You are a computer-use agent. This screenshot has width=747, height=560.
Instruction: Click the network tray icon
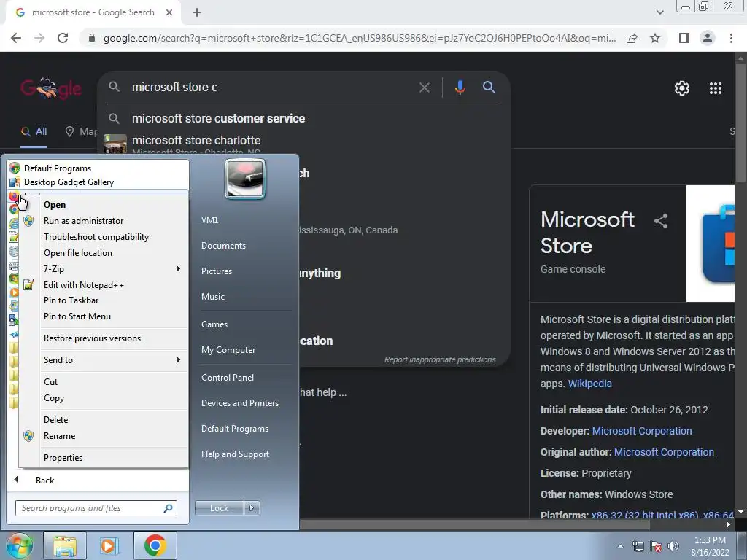pos(638,547)
